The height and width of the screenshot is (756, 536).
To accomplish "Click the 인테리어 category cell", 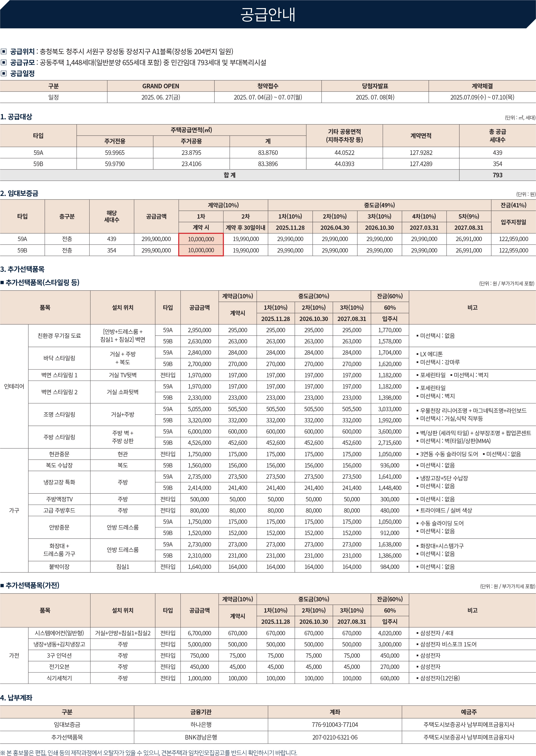I will (14, 386).
